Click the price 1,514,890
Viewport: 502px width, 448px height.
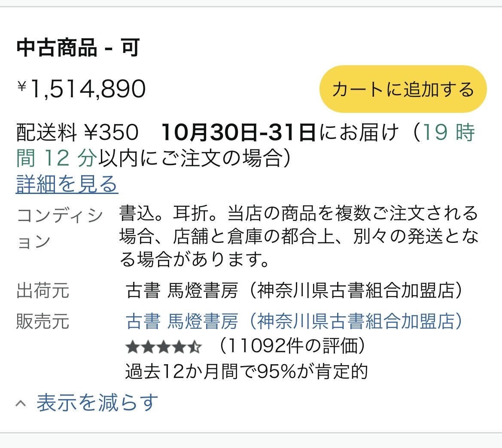click(x=88, y=89)
